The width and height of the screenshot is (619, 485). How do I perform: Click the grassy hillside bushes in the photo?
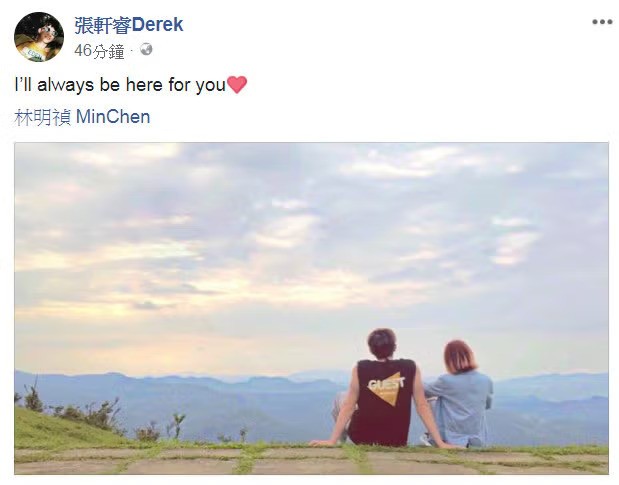point(75,420)
